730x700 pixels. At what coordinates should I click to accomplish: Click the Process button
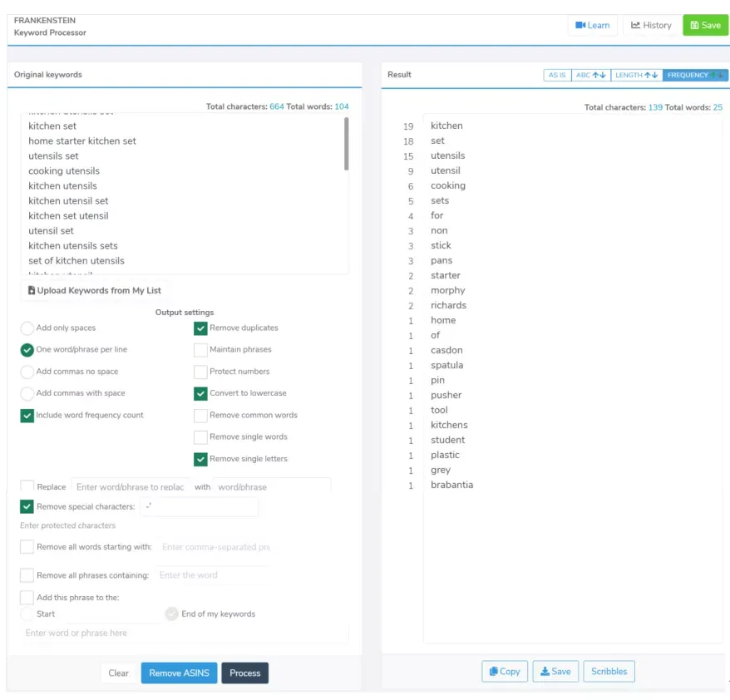245,673
